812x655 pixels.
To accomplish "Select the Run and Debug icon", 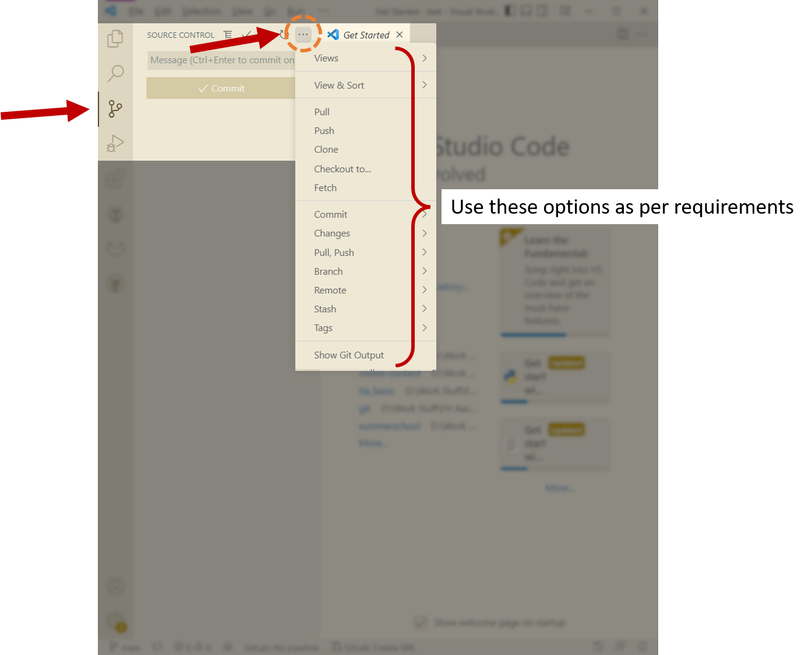I will pyautogui.click(x=115, y=143).
